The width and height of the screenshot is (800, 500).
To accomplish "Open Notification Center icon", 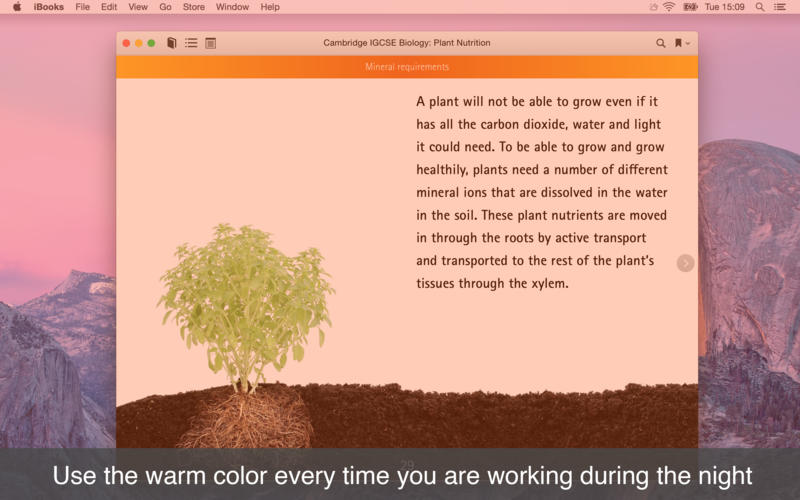I will (x=780, y=7).
